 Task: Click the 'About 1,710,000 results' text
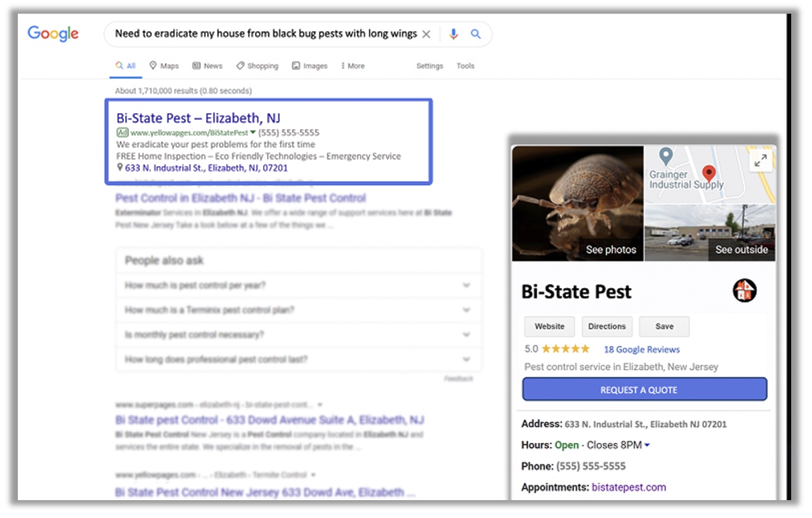[183, 91]
